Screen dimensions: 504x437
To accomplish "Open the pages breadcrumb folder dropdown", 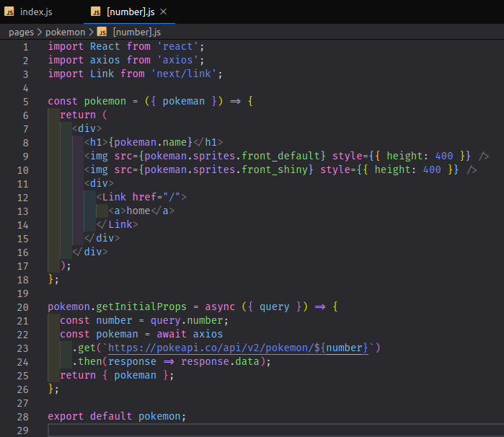I will pyautogui.click(x=22, y=32).
